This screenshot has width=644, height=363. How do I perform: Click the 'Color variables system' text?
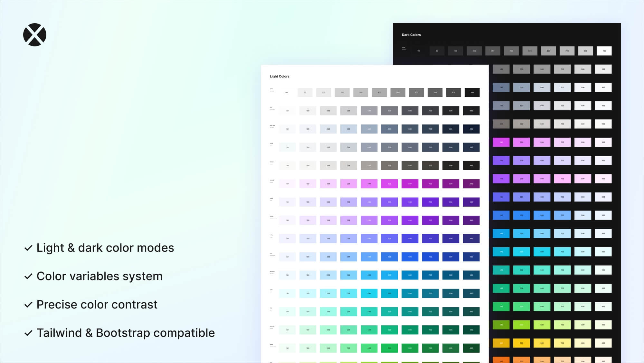click(x=99, y=276)
